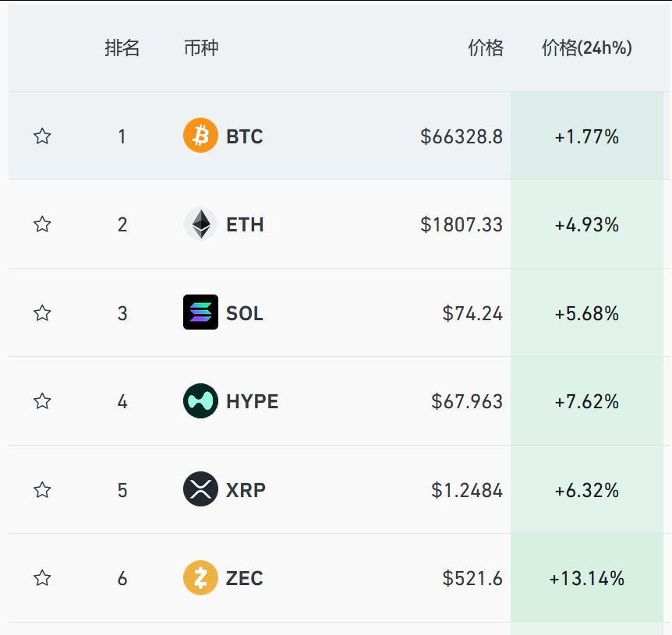Click the Zcash ZEC coin icon
The width and height of the screenshot is (672, 635).
click(200, 577)
